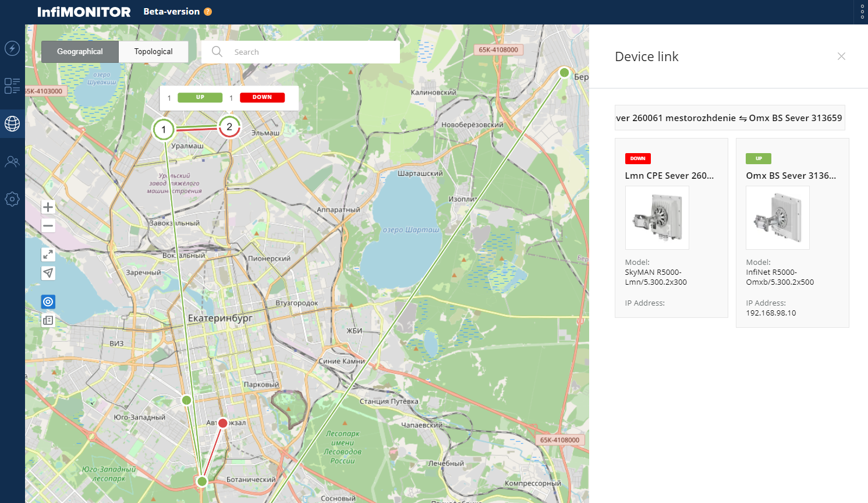The width and height of the screenshot is (868, 503).
Task: Click the IP address 192.168.98.10
Action: point(771,313)
